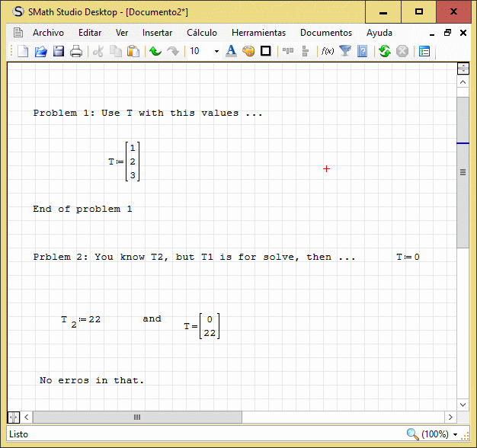477x448 pixels.
Task: Click the Print icon
Action: click(76, 51)
